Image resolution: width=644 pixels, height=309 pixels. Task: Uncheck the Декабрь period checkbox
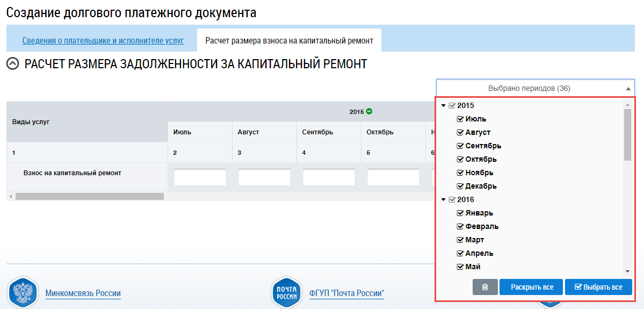(460, 186)
